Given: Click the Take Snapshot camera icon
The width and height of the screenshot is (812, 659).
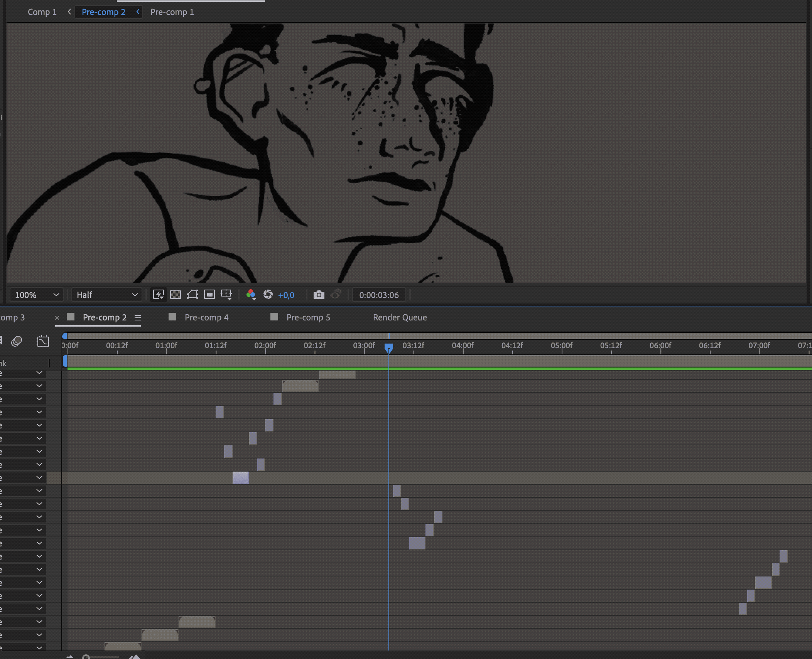Looking at the screenshot, I should [319, 295].
